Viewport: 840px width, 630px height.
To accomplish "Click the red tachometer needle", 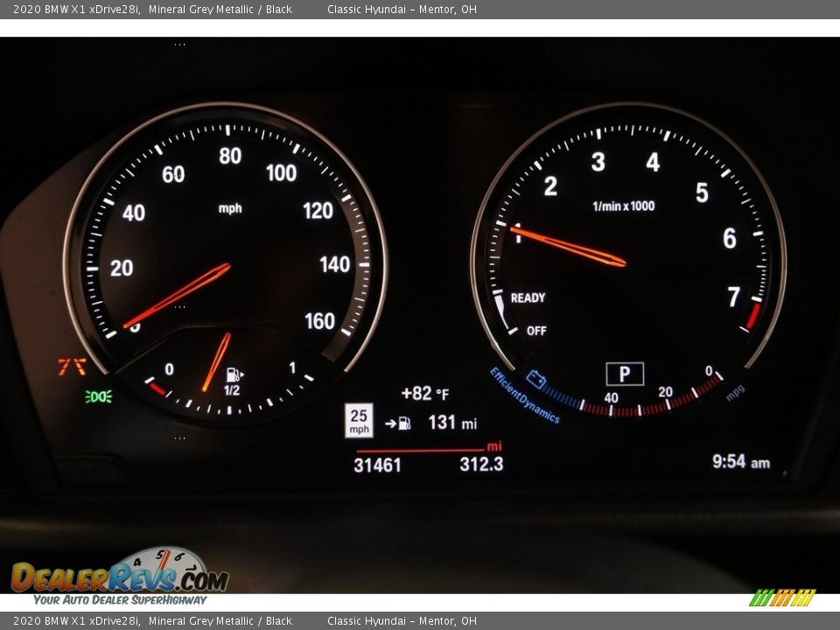I will tap(570, 246).
